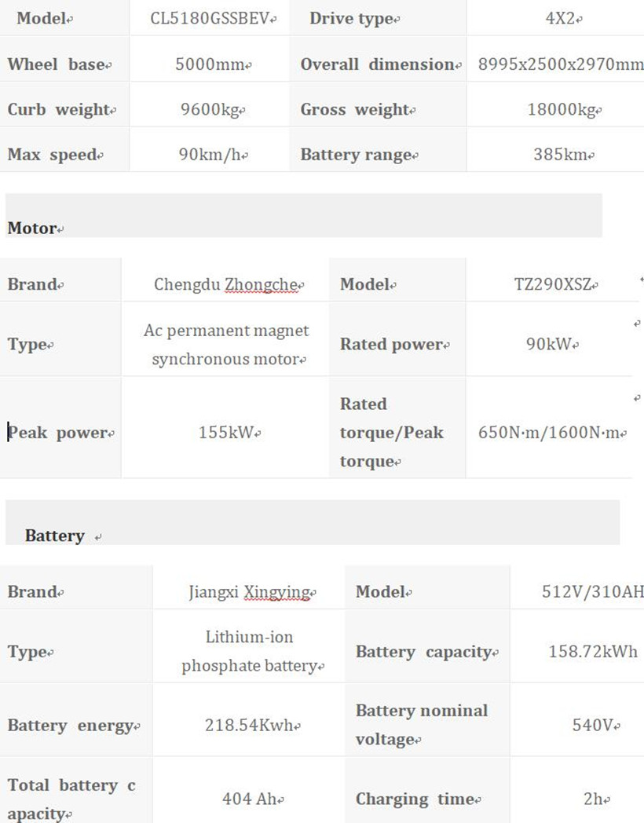Click the 158.72kWh battery capacity value
Viewport: 644px width, 823px height.
tap(592, 652)
